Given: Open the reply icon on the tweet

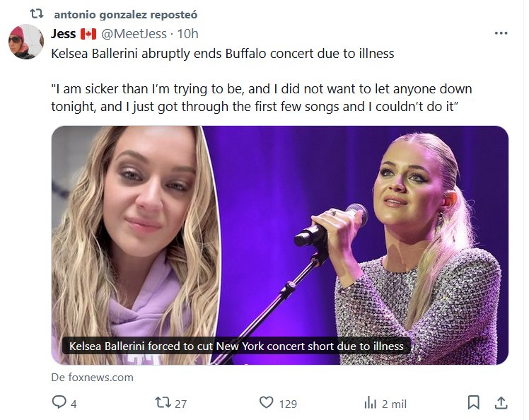Looking at the screenshot, I should (x=59, y=403).
